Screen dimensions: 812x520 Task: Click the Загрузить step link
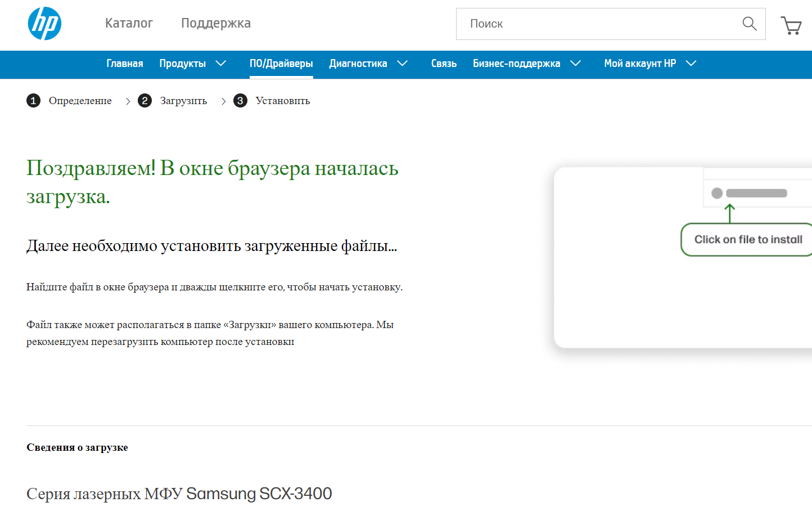[183, 101]
